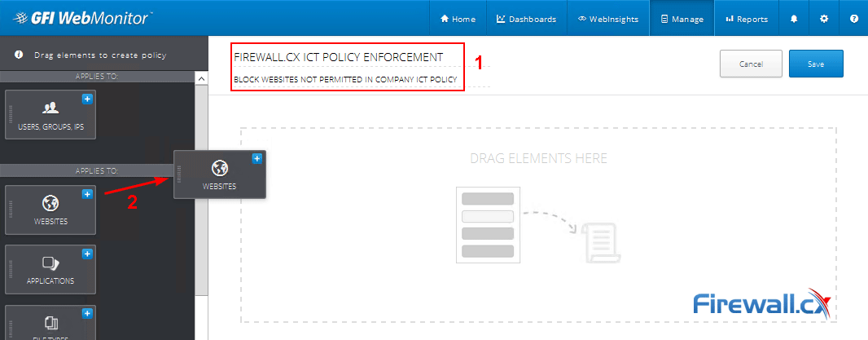This screenshot has height=340, width=868.
Task: Add Users, Groups, IPs via plus icon
Action: pyautogui.click(x=87, y=99)
